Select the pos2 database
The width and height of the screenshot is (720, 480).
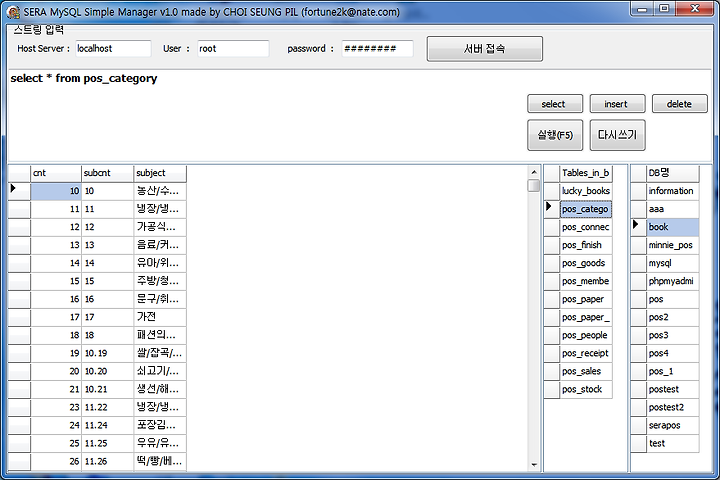pos(673,317)
